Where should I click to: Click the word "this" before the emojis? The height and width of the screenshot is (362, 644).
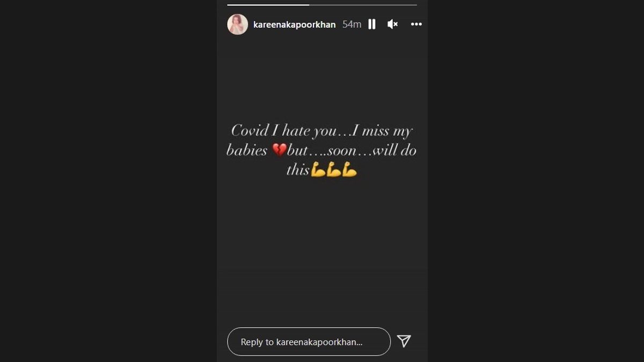[x=298, y=170]
